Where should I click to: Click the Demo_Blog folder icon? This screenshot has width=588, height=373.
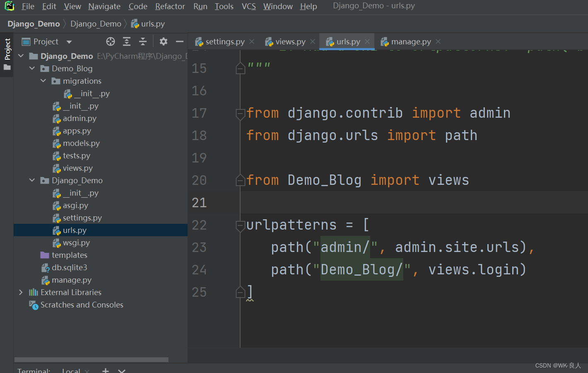click(45, 69)
